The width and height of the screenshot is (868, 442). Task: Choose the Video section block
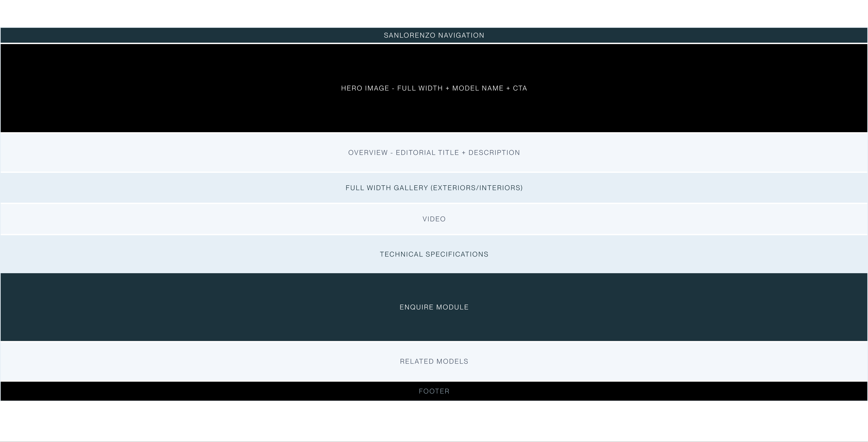(x=434, y=219)
